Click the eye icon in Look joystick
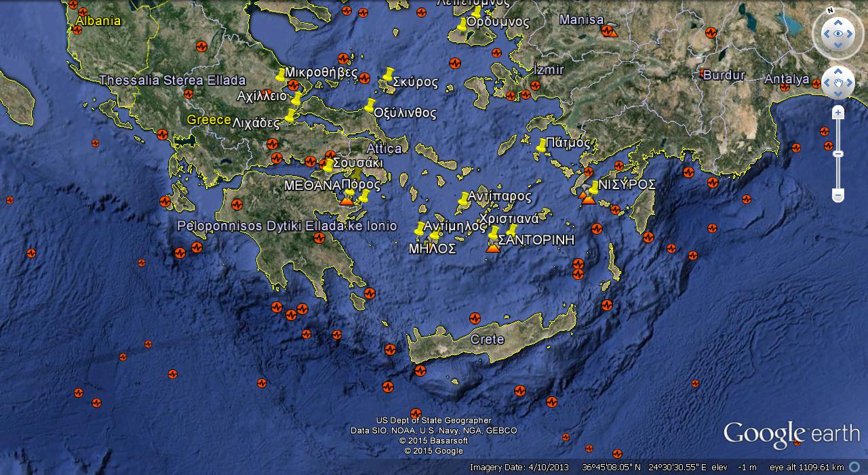The image size is (868, 475). (838, 33)
